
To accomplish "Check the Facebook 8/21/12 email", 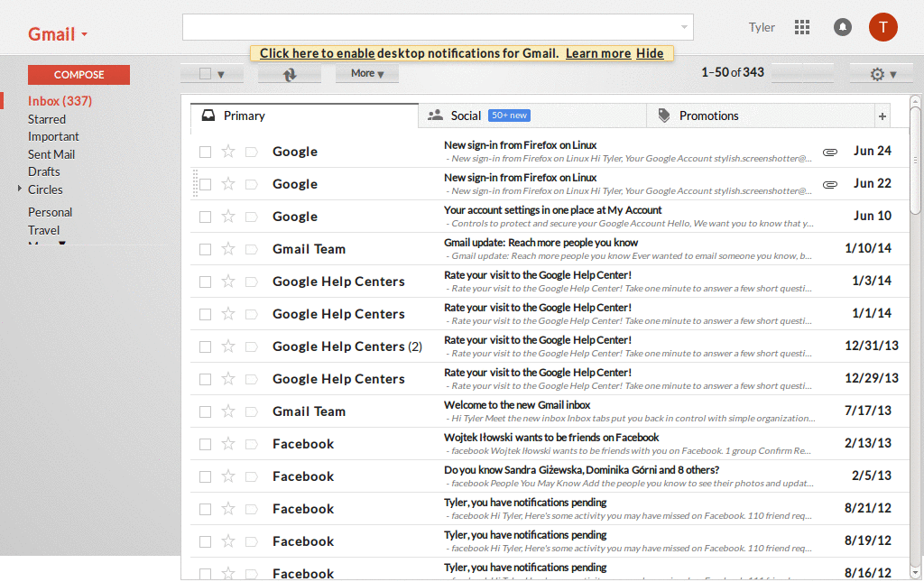I will 205,509.
